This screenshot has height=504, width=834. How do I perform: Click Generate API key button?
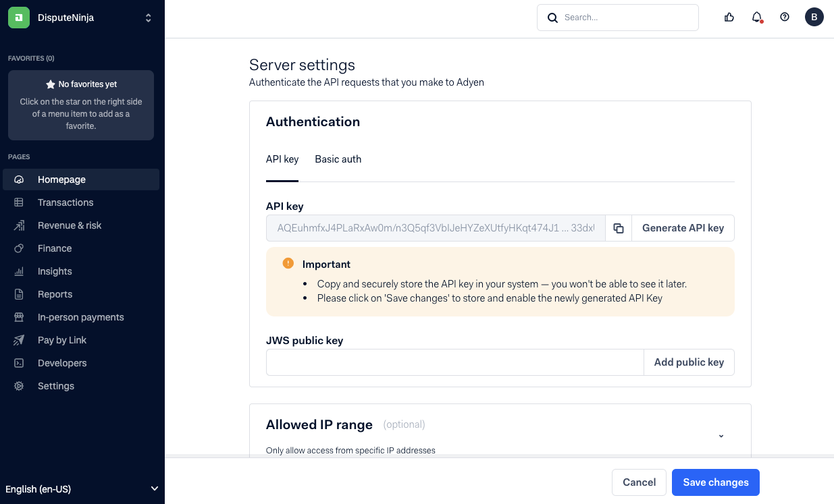click(x=683, y=228)
